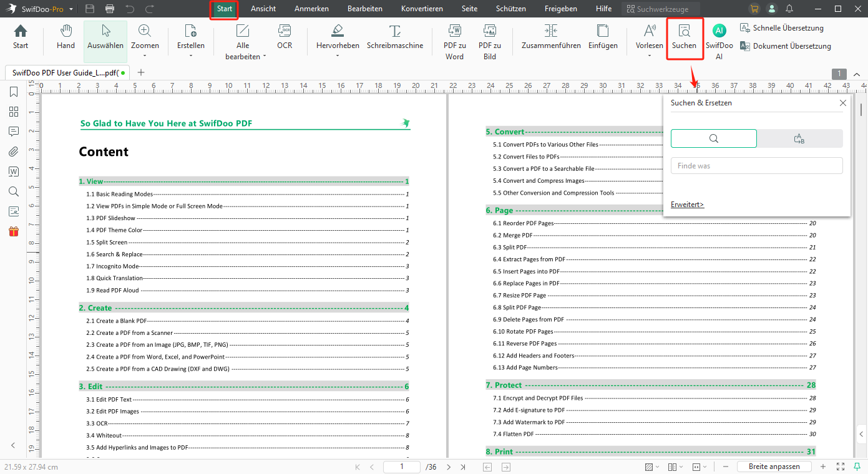Screen dimensions: 868x474
Task: Open the Schützen tab
Action: click(510, 9)
